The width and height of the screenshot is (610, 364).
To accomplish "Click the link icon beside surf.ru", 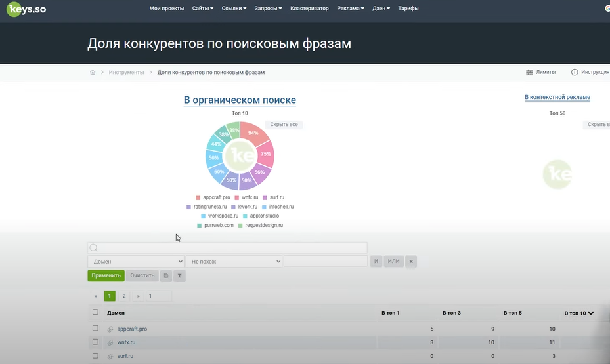I will tap(110, 356).
